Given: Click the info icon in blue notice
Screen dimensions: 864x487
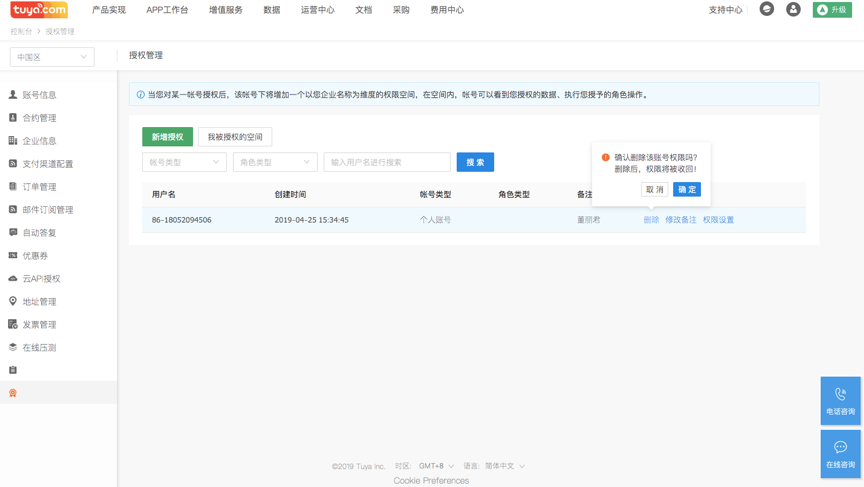Looking at the screenshot, I should (x=141, y=95).
